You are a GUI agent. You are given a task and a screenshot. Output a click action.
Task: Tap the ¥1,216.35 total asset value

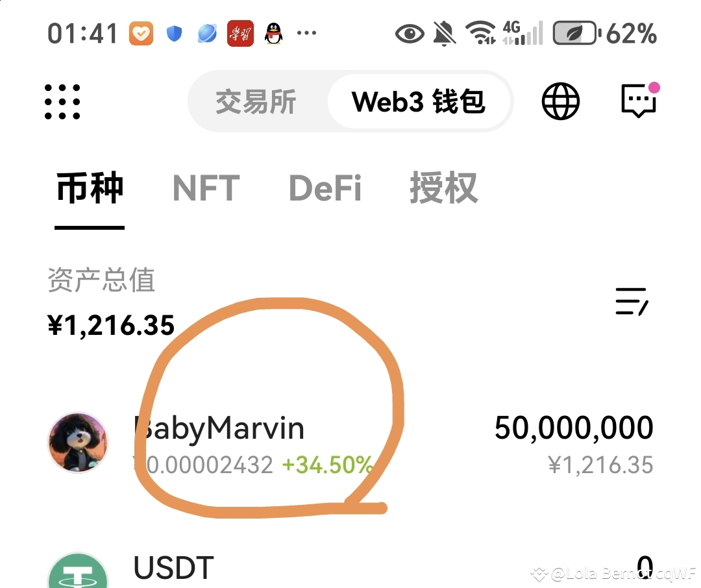click(111, 325)
